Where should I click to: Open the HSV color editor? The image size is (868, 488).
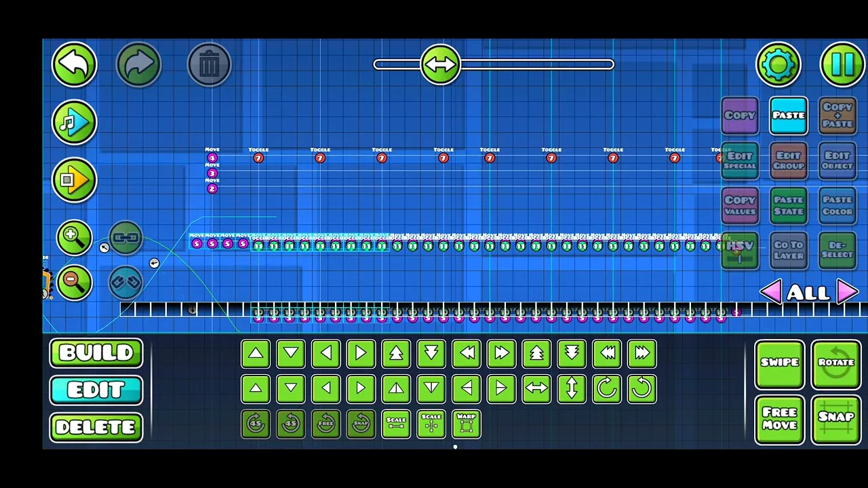tap(740, 250)
